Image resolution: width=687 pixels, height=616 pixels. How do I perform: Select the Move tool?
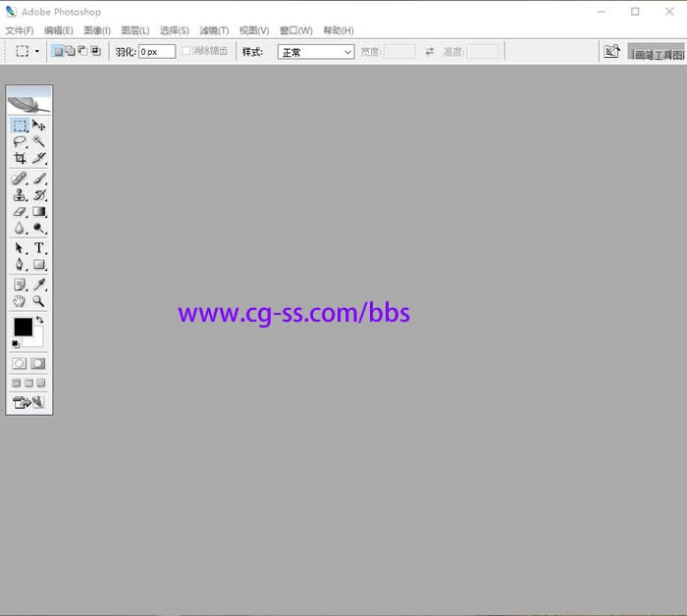(x=39, y=126)
